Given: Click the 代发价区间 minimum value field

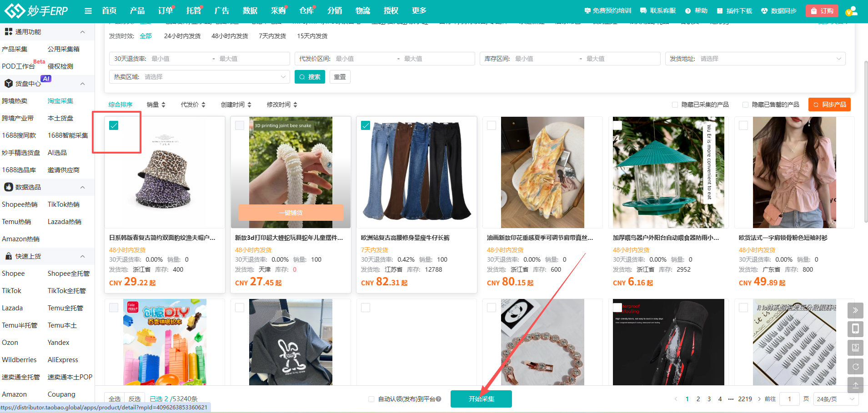Looking at the screenshot, I should click(364, 59).
